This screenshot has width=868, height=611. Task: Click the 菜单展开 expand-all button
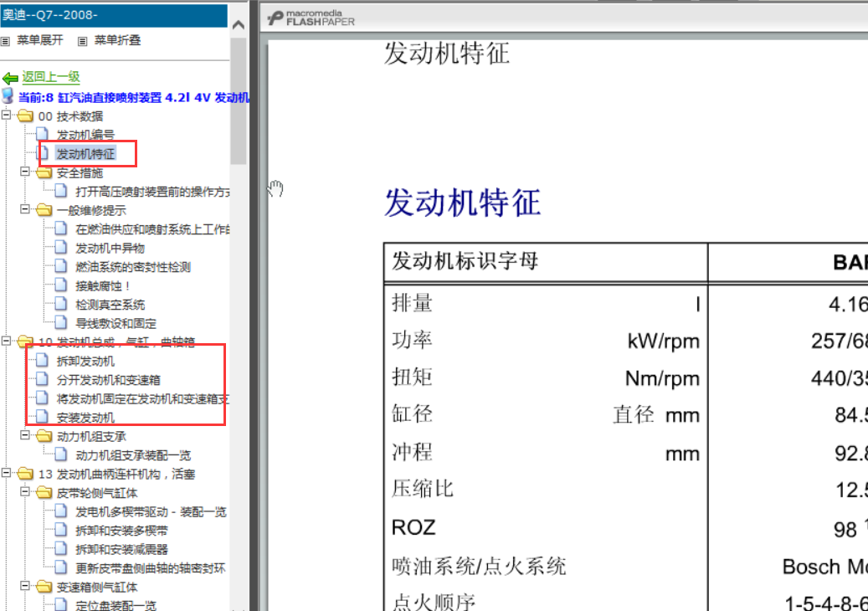coord(40,40)
